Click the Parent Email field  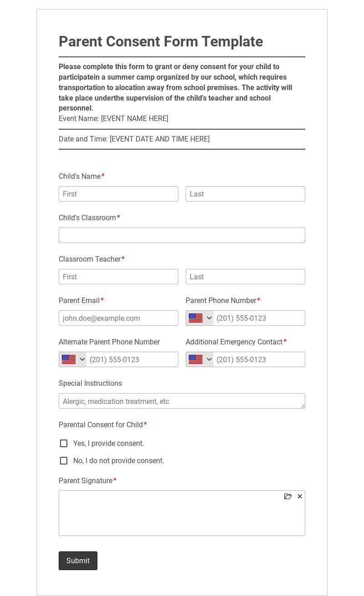[118, 318]
